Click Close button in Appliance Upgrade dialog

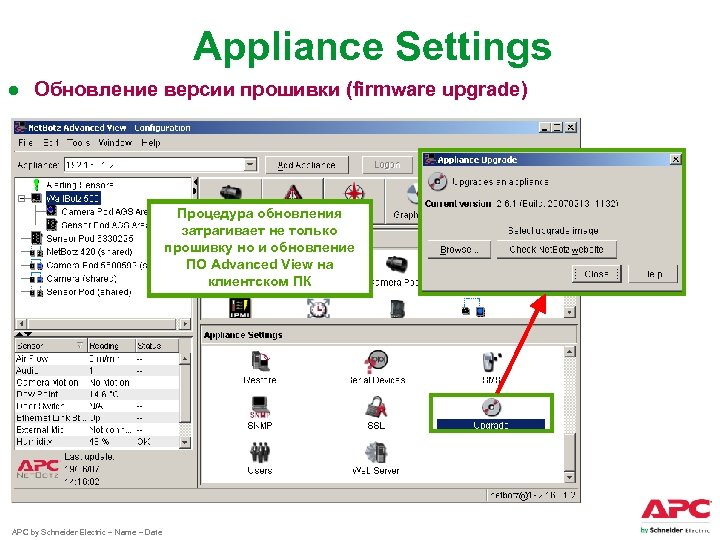click(x=596, y=274)
